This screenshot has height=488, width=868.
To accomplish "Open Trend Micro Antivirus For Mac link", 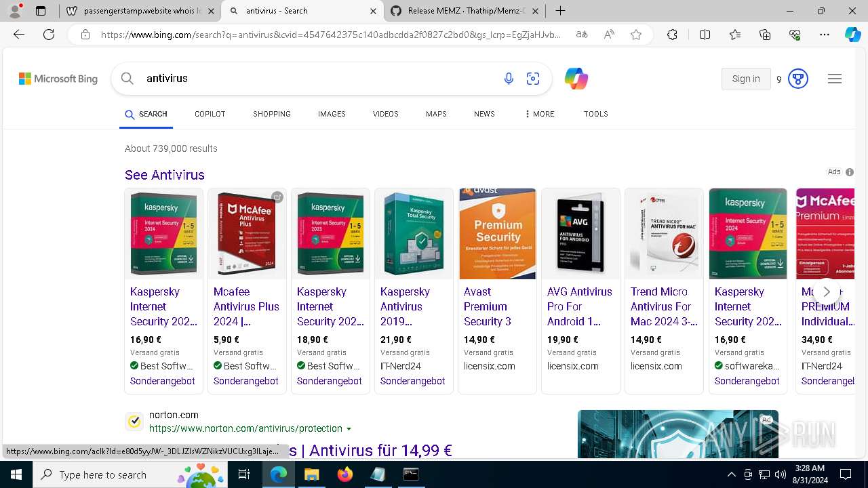I will (664, 306).
